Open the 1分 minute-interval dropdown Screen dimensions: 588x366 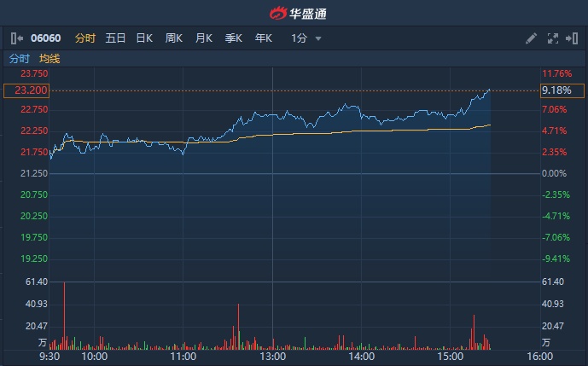[x=306, y=38]
